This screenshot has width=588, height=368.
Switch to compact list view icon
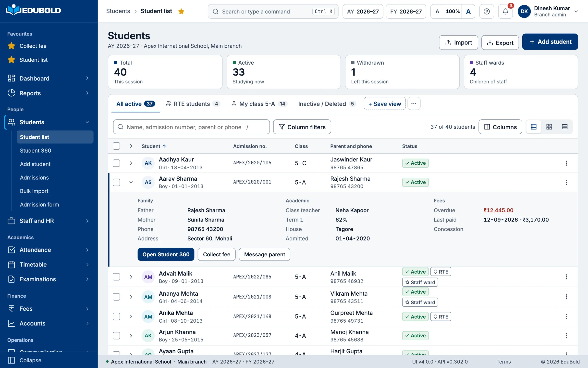(564, 127)
